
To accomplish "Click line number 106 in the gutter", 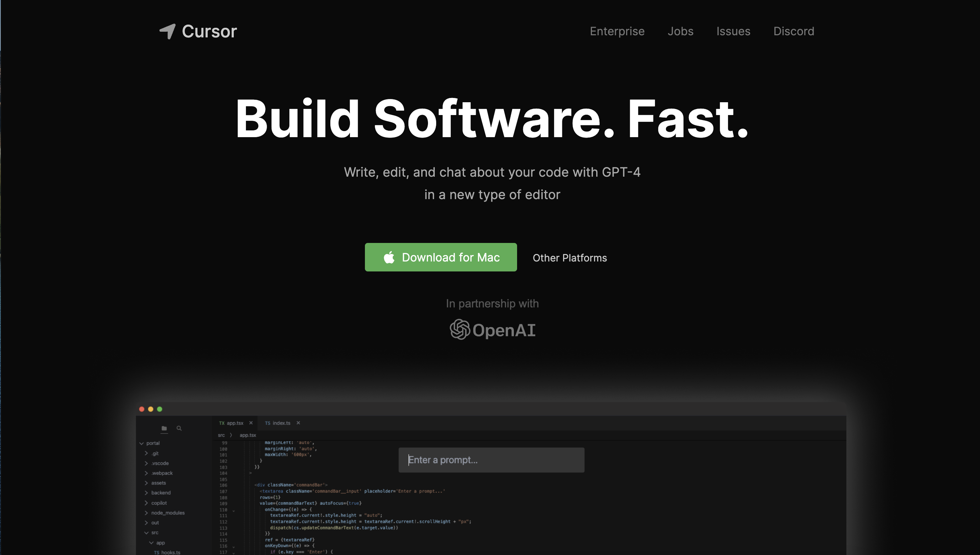I will [x=223, y=486].
